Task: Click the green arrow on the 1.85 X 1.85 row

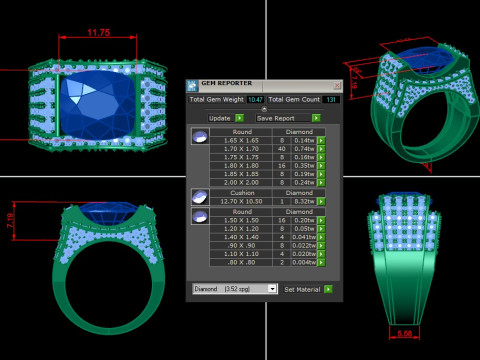Action: point(321,174)
